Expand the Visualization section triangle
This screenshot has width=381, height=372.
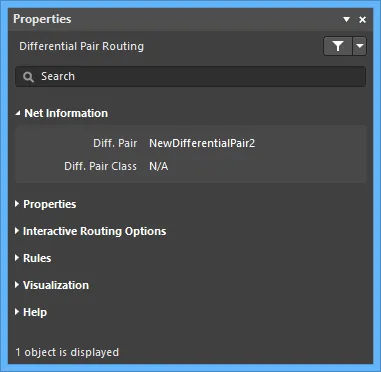[x=17, y=285]
